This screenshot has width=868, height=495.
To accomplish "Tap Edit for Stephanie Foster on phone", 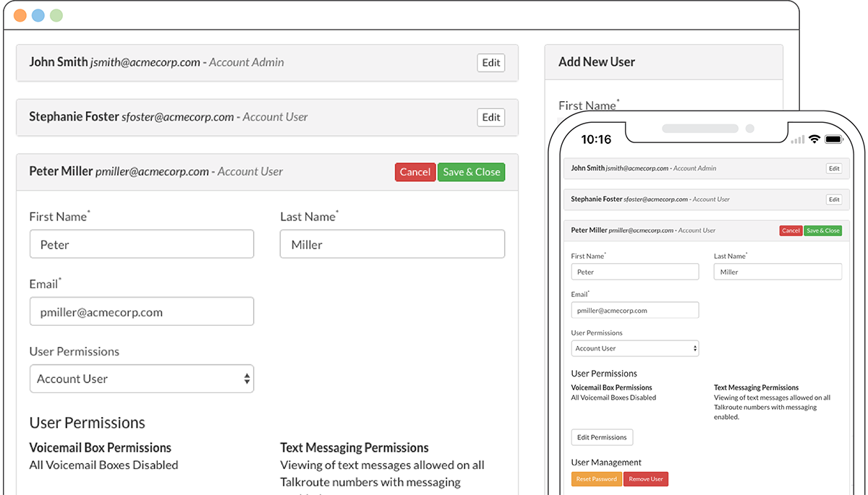I will click(x=834, y=199).
